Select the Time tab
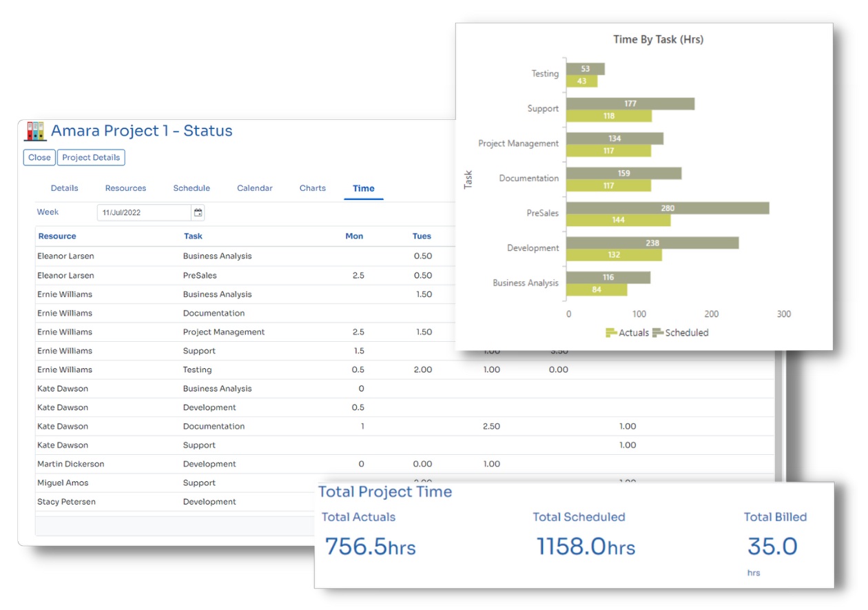This screenshot has height=610, width=868. pyautogui.click(x=364, y=188)
